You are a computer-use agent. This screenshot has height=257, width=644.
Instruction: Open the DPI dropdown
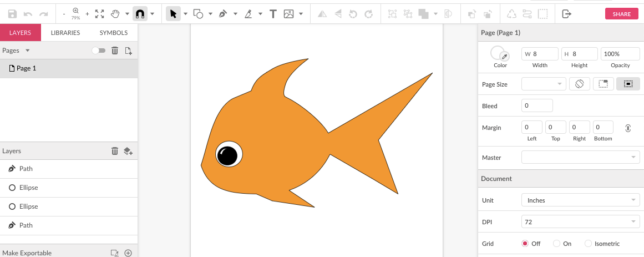(580, 222)
